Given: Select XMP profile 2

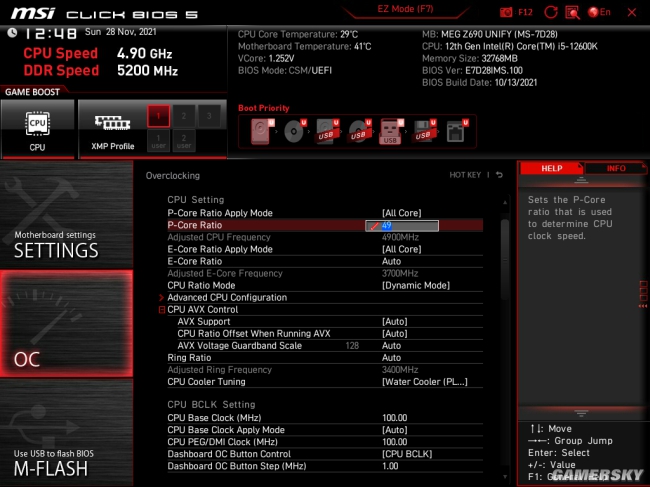Looking at the screenshot, I should (184, 116).
